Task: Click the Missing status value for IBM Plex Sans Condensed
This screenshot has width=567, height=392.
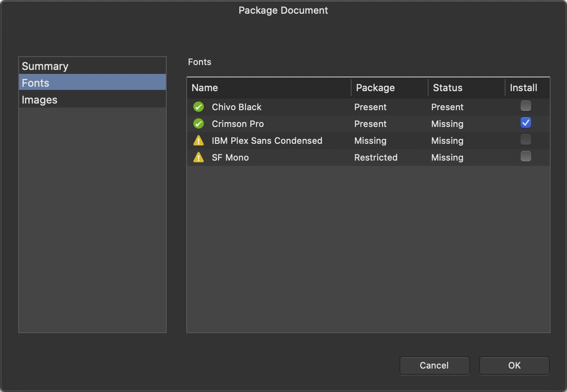Action: 448,141
